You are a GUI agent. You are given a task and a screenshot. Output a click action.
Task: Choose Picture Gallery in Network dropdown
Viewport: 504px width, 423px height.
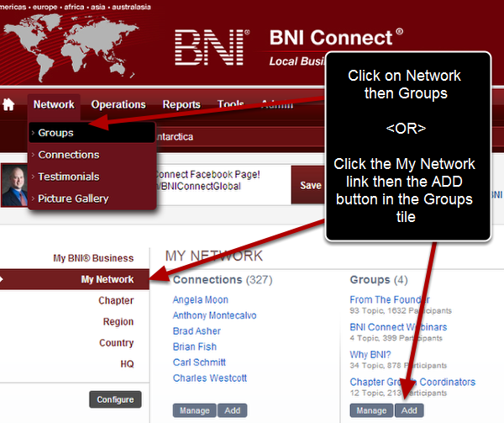coord(73,198)
